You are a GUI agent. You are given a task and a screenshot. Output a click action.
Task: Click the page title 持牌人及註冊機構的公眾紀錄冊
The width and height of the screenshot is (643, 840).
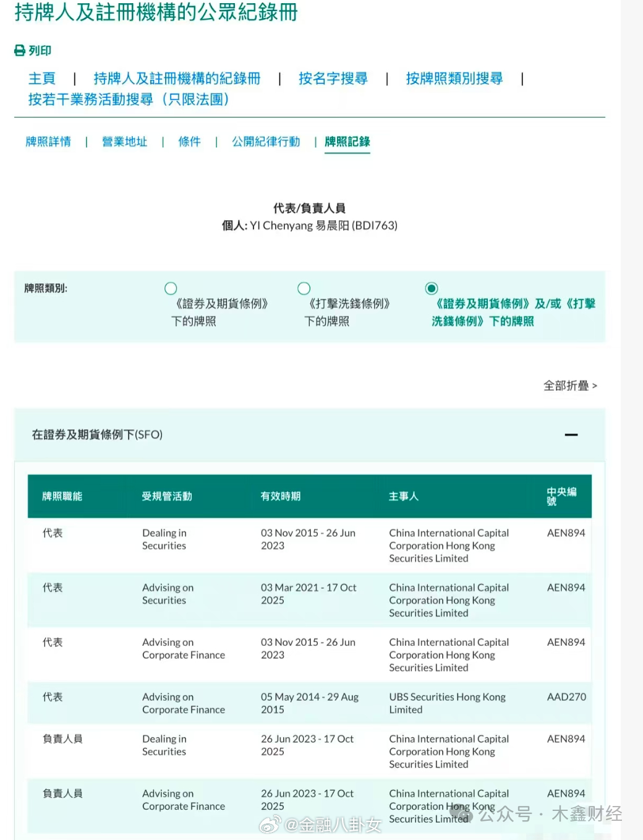click(156, 12)
